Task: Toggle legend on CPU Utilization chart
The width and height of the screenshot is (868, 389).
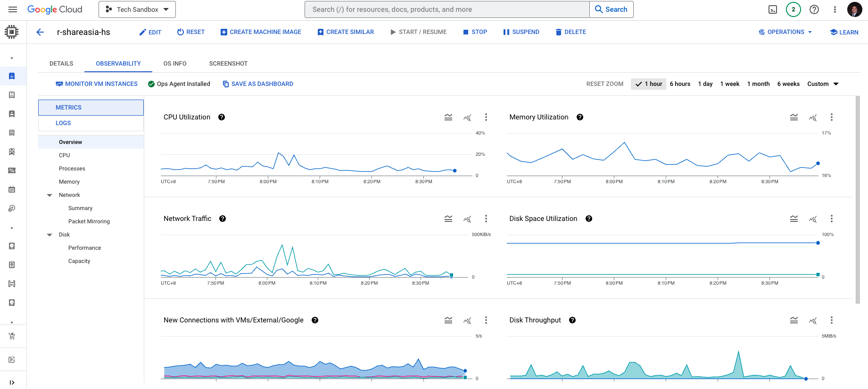Action: [x=448, y=117]
